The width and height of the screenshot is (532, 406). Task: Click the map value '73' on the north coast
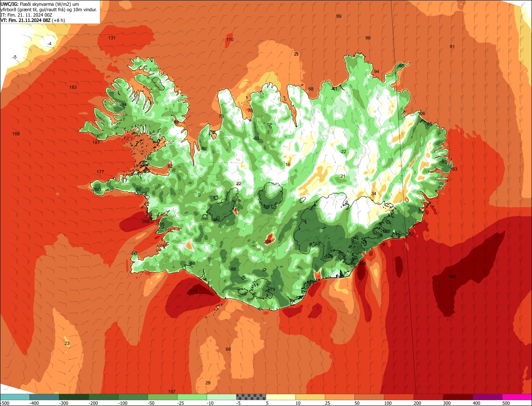[221, 116]
